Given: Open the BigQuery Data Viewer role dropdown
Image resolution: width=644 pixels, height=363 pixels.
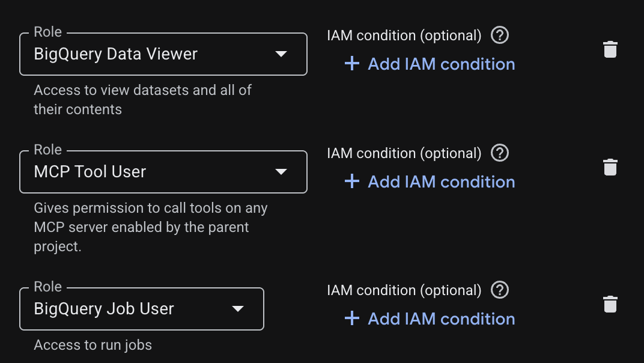Looking at the screenshot, I should coord(163,54).
